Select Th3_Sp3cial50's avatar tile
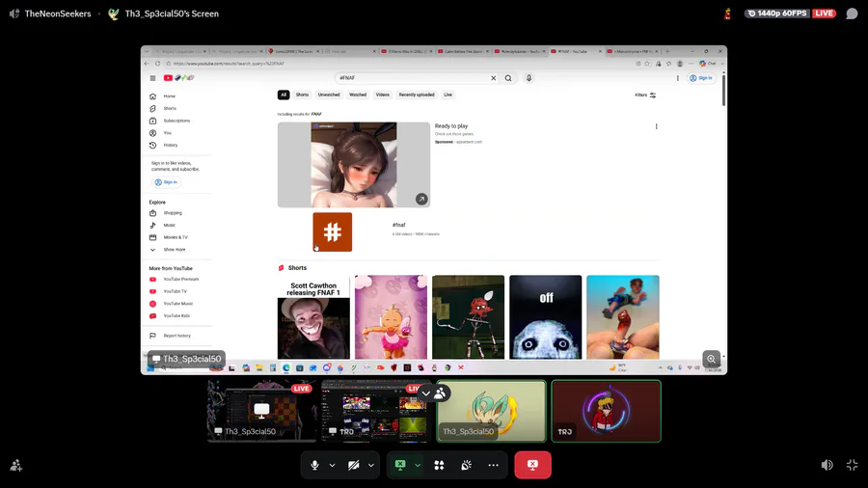Image resolution: width=868 pixels, height=488 pixels. tap(491, 411)
